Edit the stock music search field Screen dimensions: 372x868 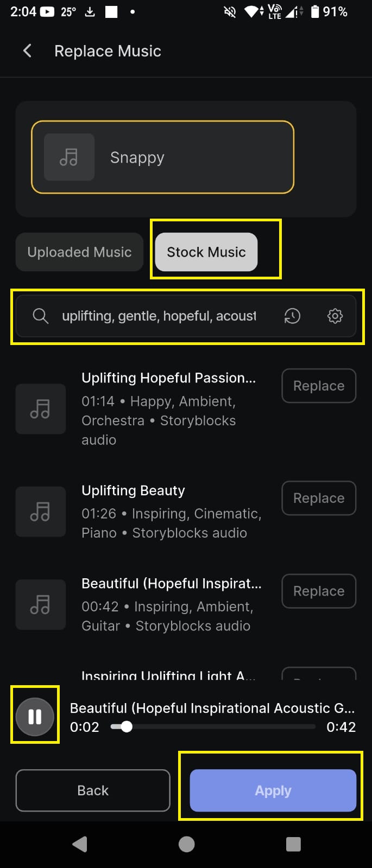click(159, 316)
